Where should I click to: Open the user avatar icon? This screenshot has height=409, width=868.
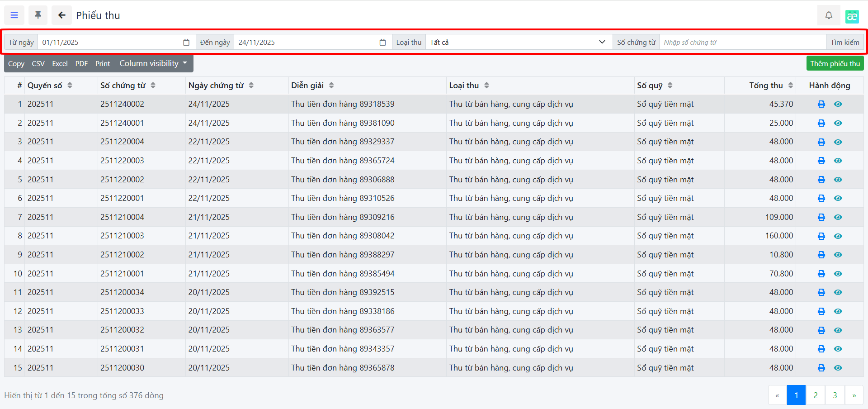(x=852, y=16)
